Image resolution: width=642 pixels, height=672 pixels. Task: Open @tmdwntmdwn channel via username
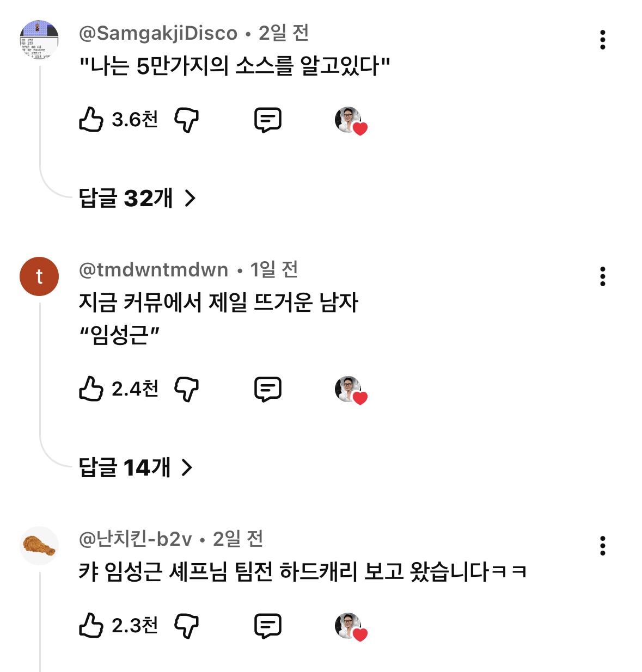[x=154, y=270]
